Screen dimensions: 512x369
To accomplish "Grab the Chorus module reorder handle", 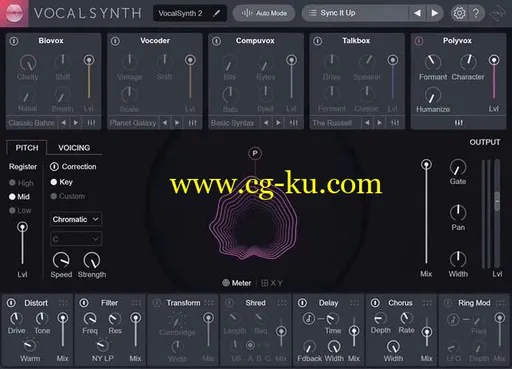I will [427, 303].
